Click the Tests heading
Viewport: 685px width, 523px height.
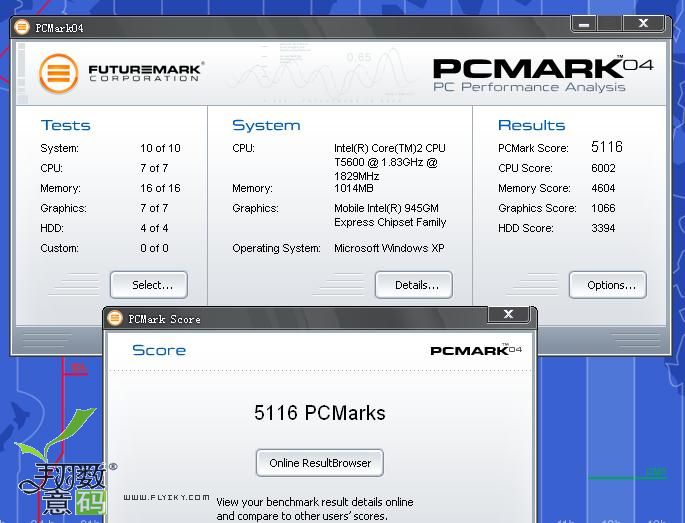tap(66, 125)
